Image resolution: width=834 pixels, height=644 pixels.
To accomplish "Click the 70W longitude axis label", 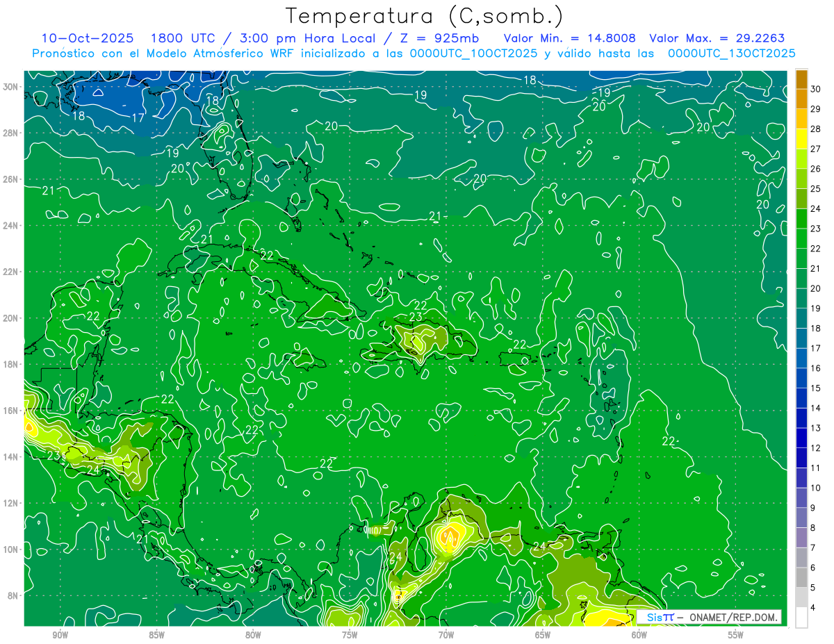I will [x=446, y=635].
